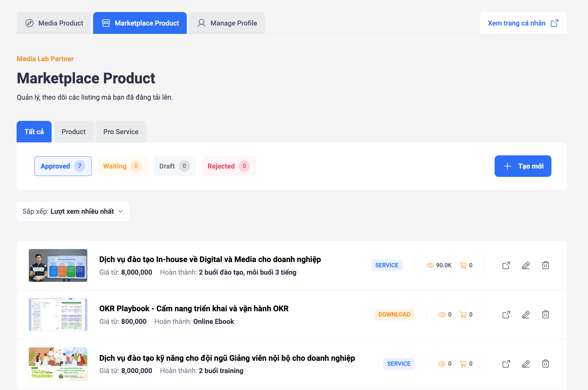Viewport: 588px width, 390px height.
Task: Open the In-house Digital service listing externally
Action: click(x=506, y=265)
